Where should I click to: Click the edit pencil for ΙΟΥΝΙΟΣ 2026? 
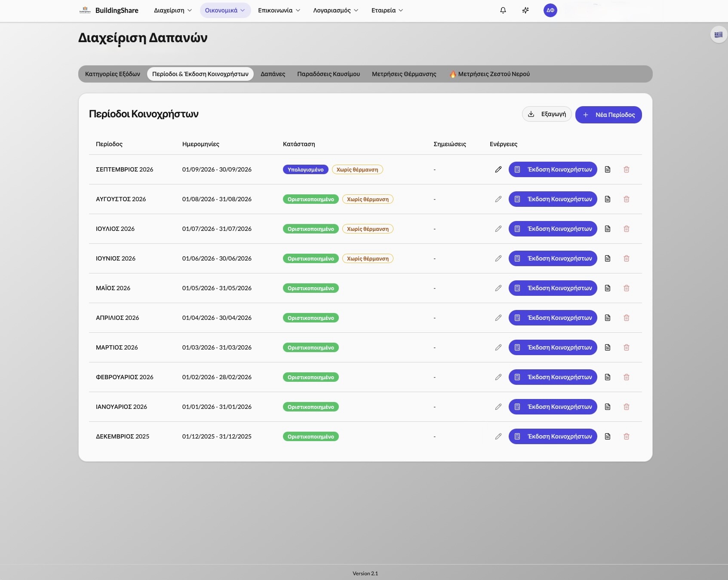pos(498,258)
